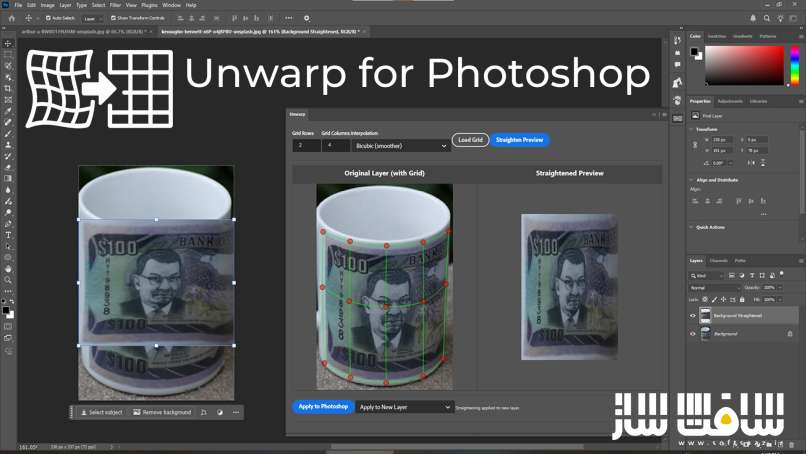The image size is (806, 454).
Task: Select the Eraser tool
Action: (8, 168)
